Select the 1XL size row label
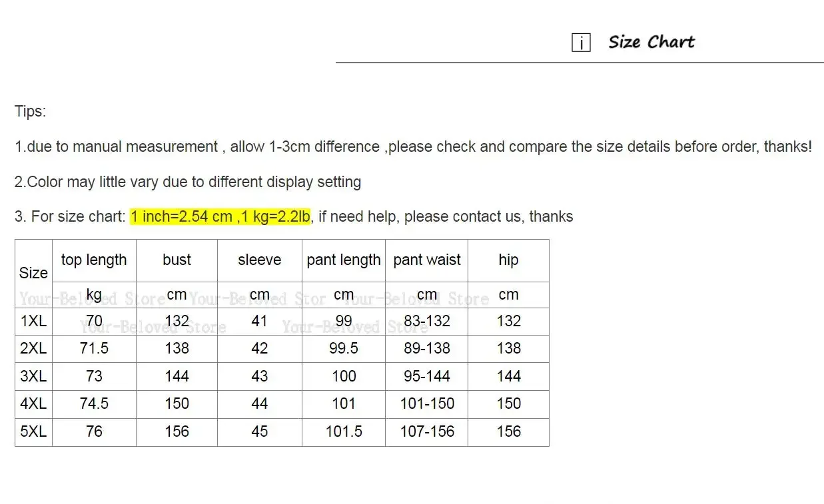 pos(33,321)
